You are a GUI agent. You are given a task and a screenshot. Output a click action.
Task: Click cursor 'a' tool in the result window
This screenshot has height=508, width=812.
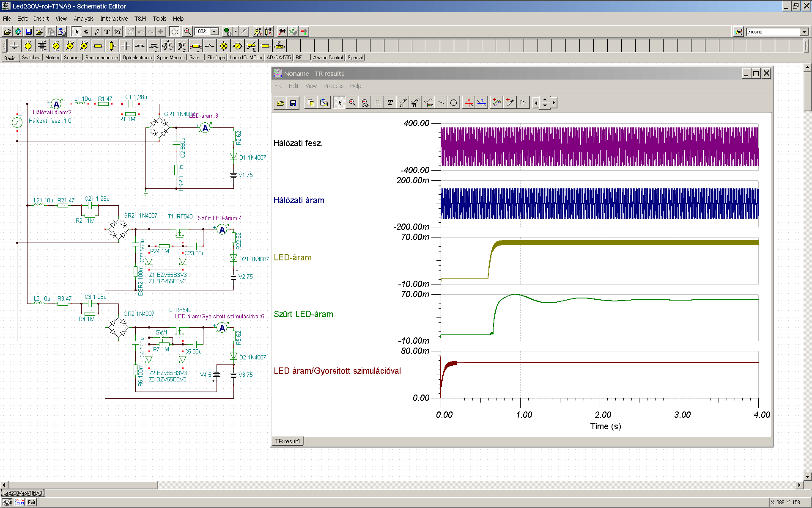pos(469,102)
